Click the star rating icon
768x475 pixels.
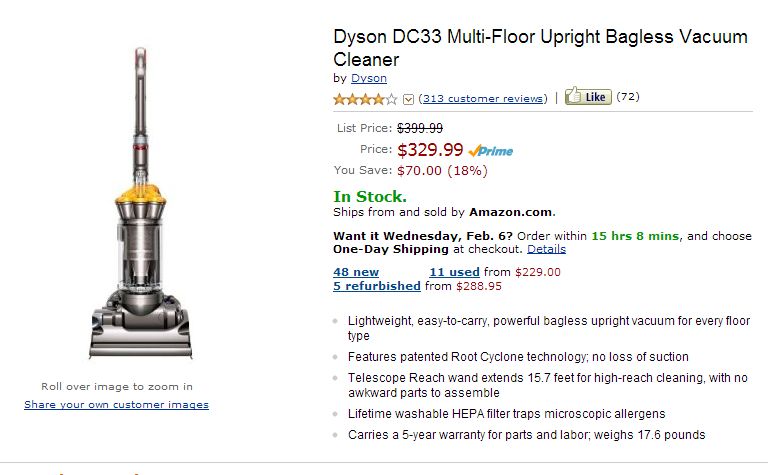[x=365, y=98]
